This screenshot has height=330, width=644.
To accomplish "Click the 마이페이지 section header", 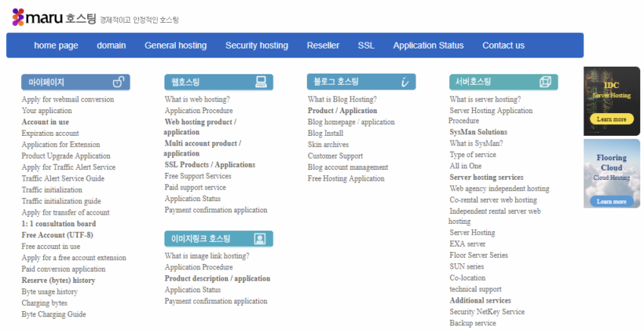I will point(76,82).
